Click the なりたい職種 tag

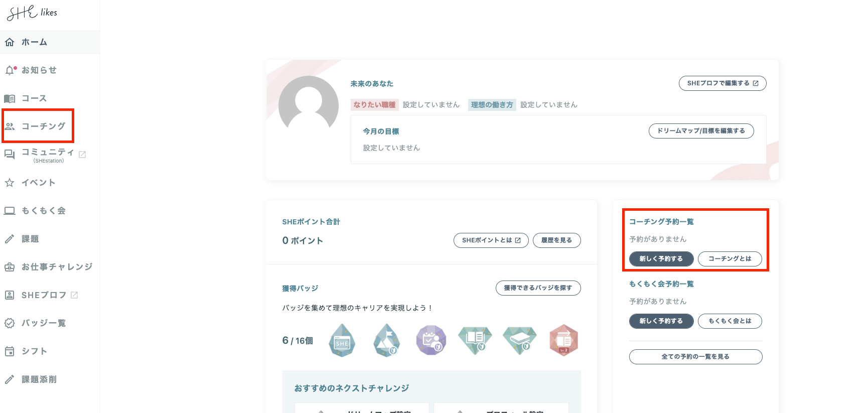[374, 105]
